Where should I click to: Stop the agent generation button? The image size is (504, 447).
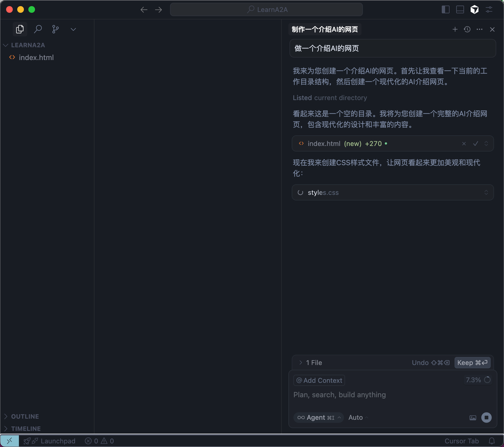(486, 418)
